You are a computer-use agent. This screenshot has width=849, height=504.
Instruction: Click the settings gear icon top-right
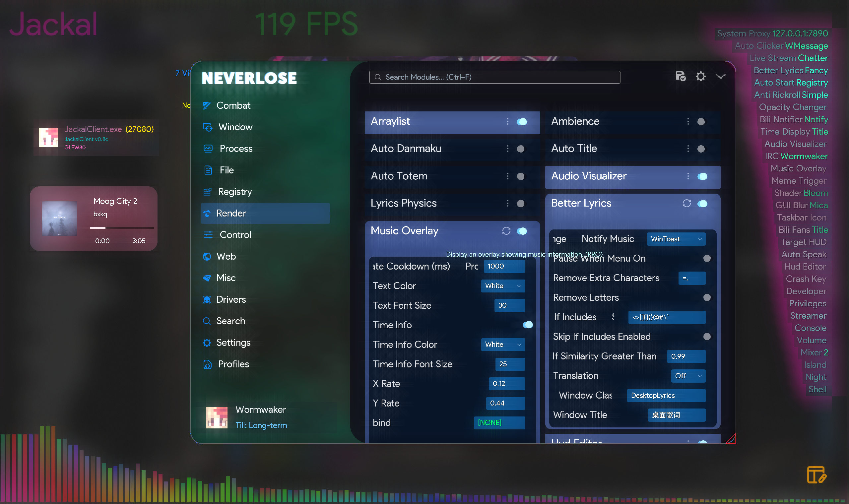click(700, 76)
